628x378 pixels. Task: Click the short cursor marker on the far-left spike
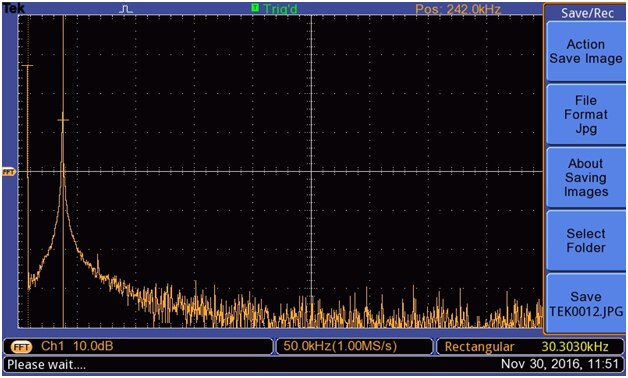tap(27, 65)
